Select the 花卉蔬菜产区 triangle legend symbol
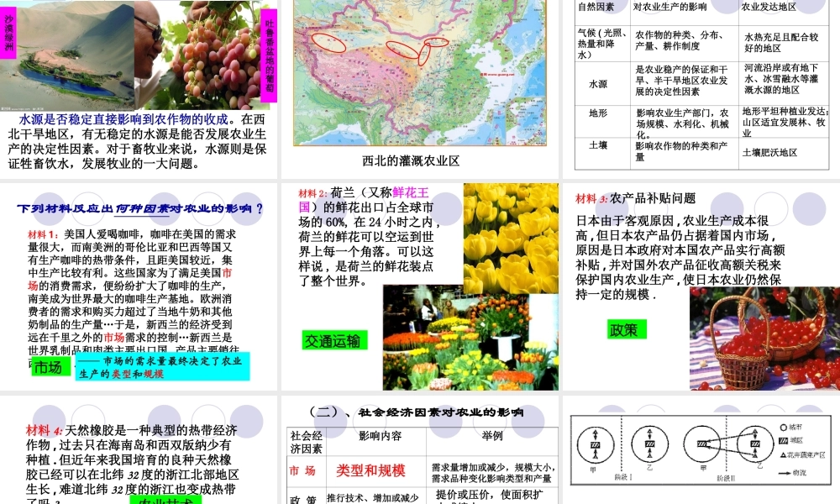The height and width of the screenshot is (504, 840). [x=783, y=454]
